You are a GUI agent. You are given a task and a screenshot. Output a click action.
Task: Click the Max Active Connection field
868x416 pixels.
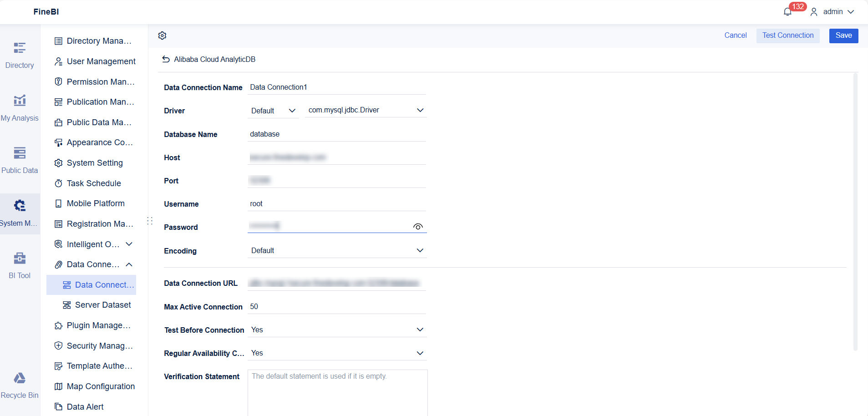point(337,306)
